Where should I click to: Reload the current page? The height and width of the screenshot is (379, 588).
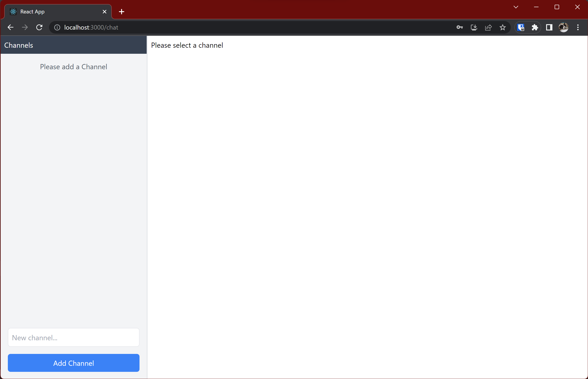(x=39, y=27)
